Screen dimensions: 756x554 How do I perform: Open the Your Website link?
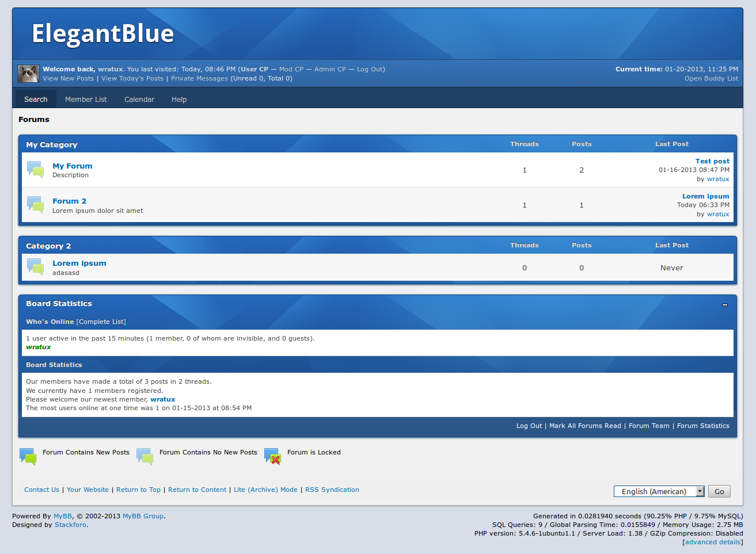click(88, 490)
